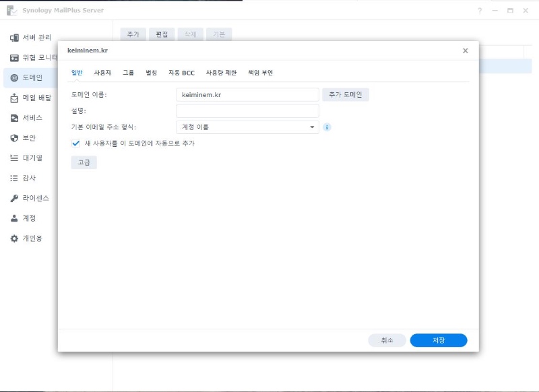Open the Domain globe icon
Screen dimensions: 539x392
coord(14,77)
